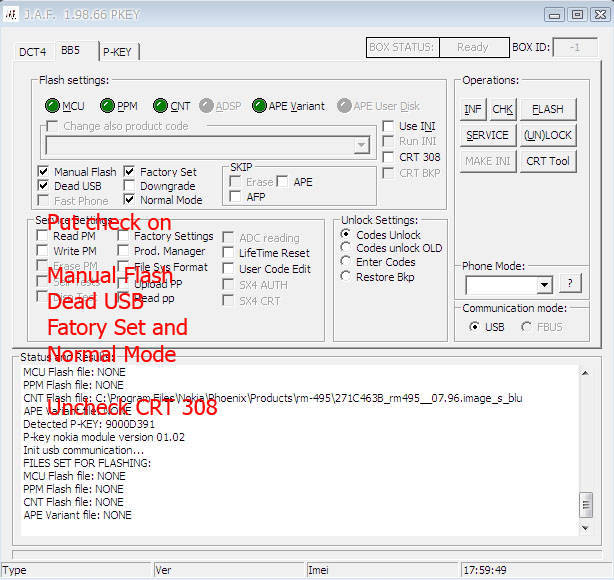Run the CHK operation
614x580 pixels.
503,109
